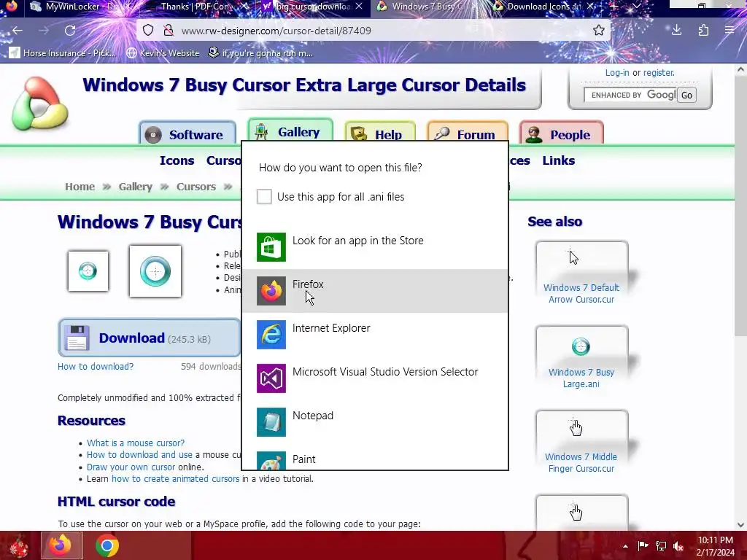Open 'how to create animated cursors' link
Viewport: 747px width, 560px height.
pos(175,478)
